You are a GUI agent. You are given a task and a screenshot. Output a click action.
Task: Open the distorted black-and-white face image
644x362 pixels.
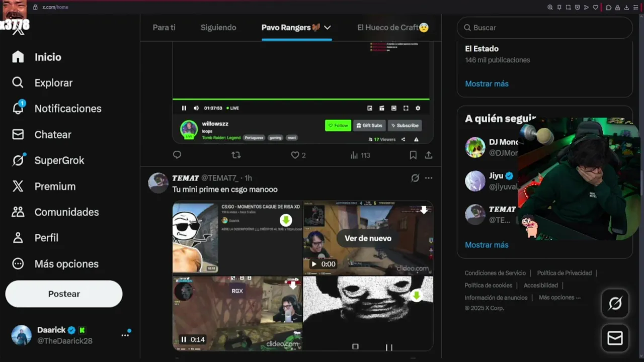[368, 313]
